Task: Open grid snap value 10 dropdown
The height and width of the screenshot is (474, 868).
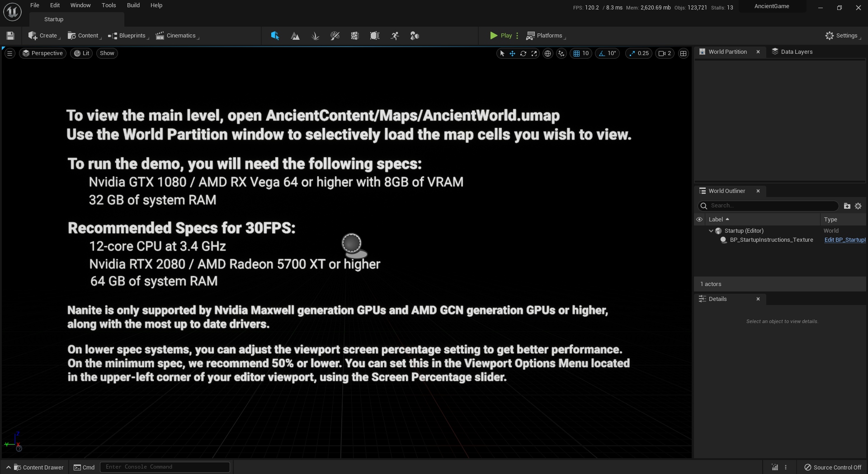Action: [586, 53]
